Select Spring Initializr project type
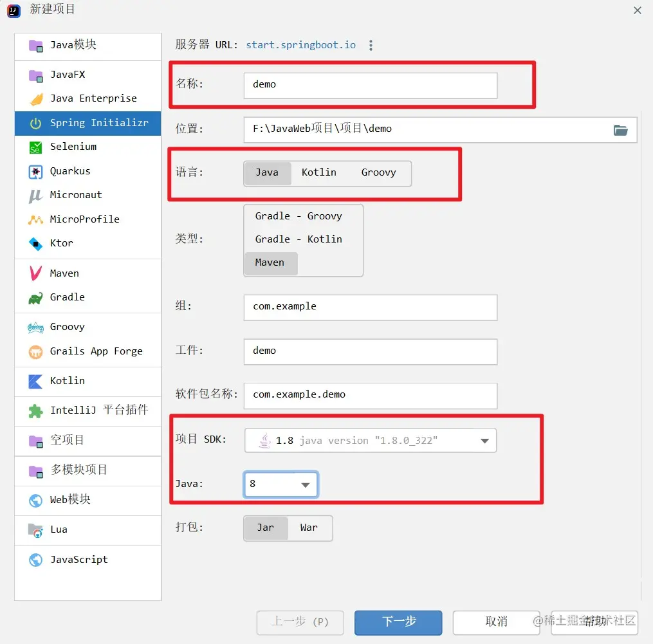 pyautogui.click(x=88, y=123)
